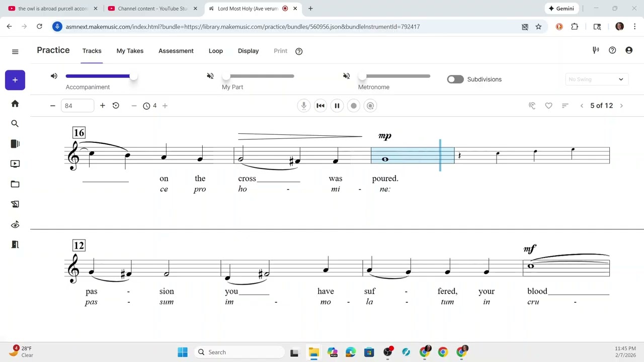Open the sort list icon
The height and width of the screenshot is (362, 644).
[565, 106]
